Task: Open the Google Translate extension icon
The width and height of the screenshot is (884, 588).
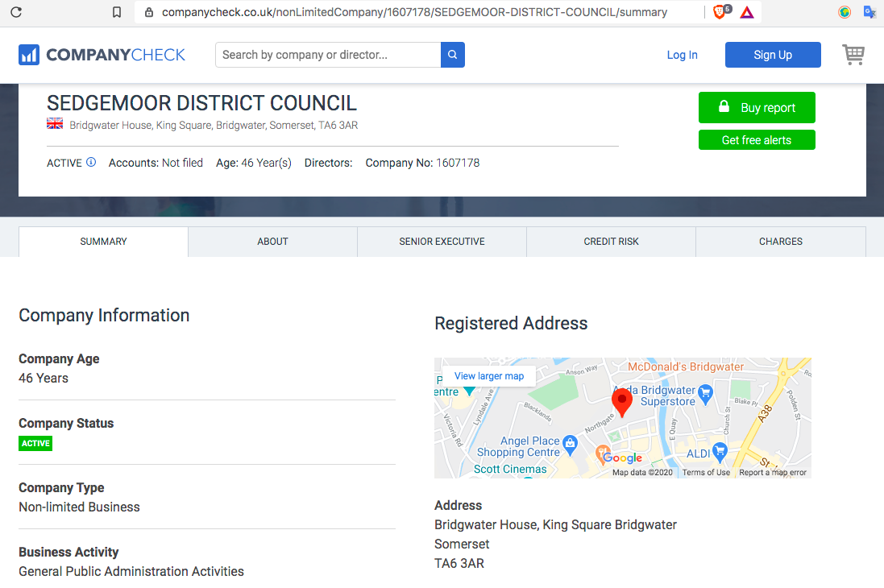Action: tap(870, 12)
